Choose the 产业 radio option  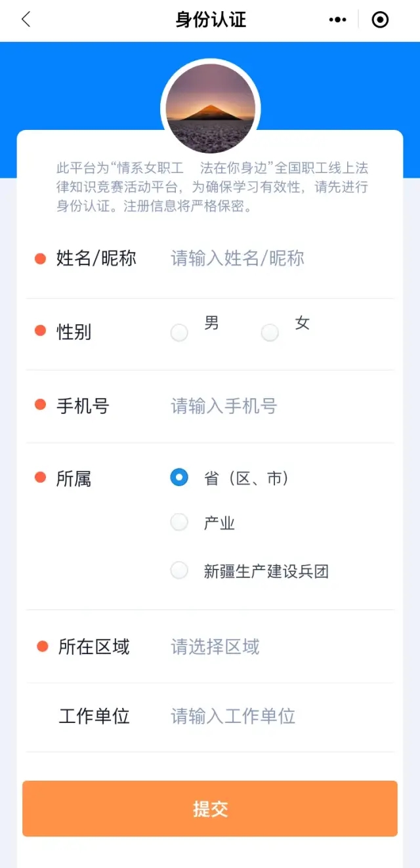click(x=179, y=523)
